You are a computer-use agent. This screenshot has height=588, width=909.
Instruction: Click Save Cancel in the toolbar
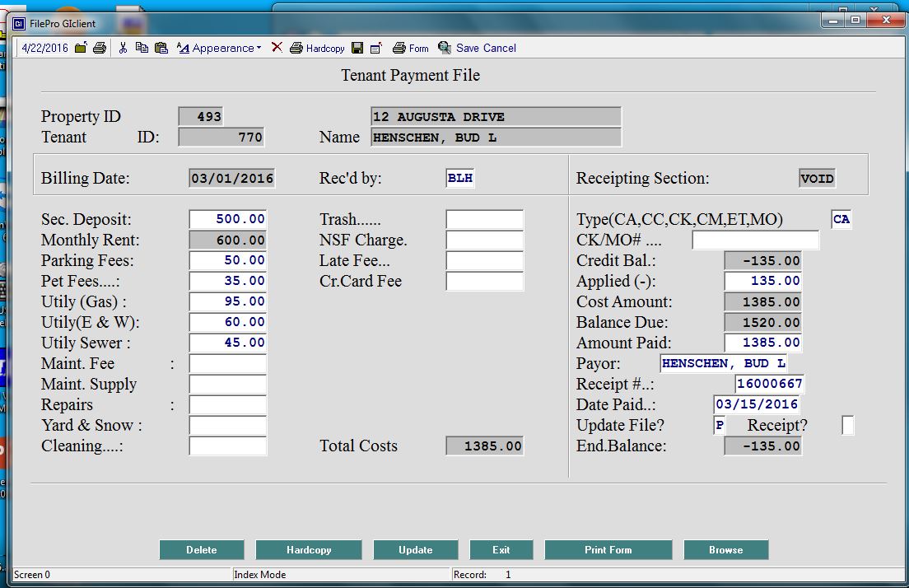pyautogui.click(x=486, y=48)
